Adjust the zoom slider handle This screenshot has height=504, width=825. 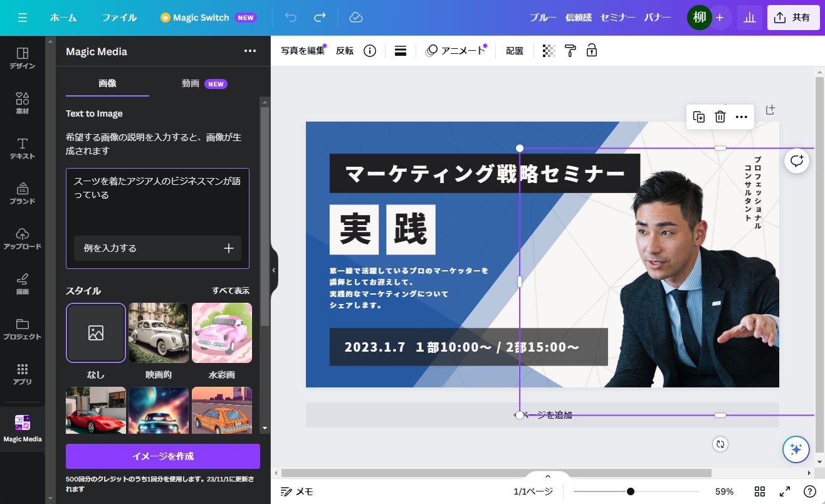click(x=631, y=491)
